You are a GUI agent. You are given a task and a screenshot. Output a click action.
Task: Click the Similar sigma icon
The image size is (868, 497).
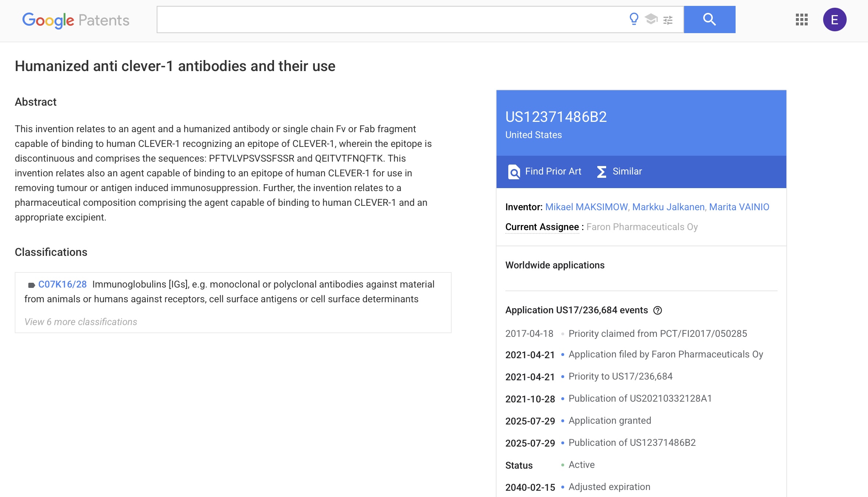point(601,172)
